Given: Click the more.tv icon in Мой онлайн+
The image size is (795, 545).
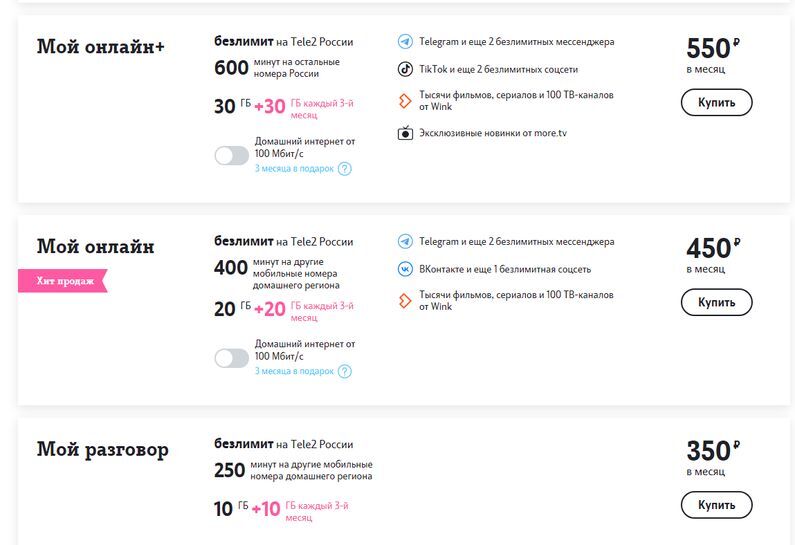Looking at the screenshot, I should click(405, 133).
